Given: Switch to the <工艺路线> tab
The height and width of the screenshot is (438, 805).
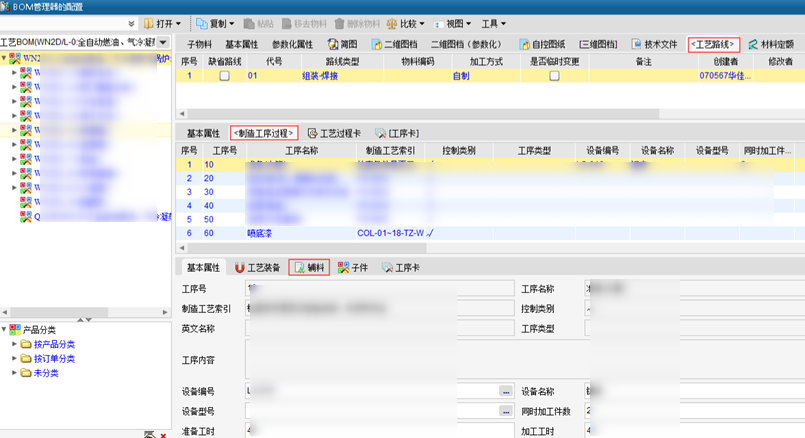Looking at the screenshot, I should [714, 44].
